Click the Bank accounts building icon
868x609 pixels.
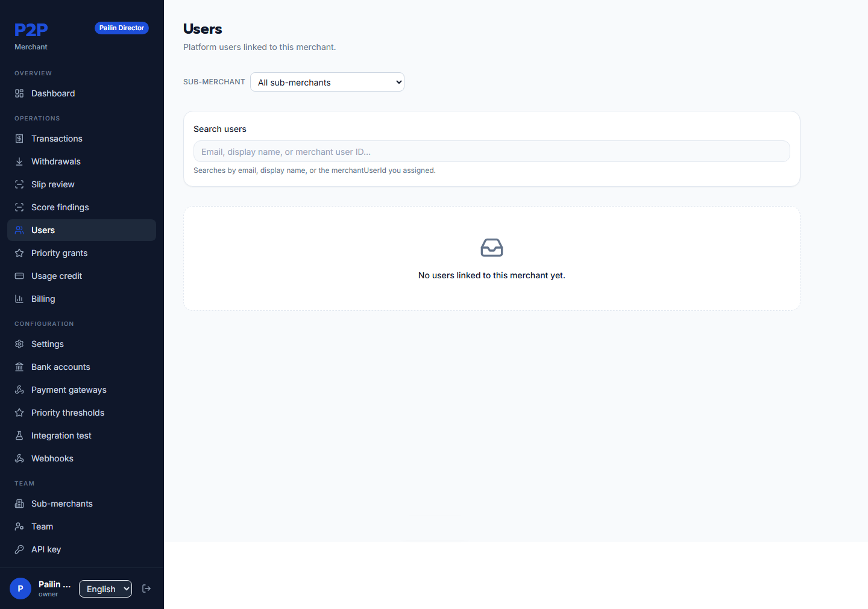pyautogui.click(x=19, y=367)
